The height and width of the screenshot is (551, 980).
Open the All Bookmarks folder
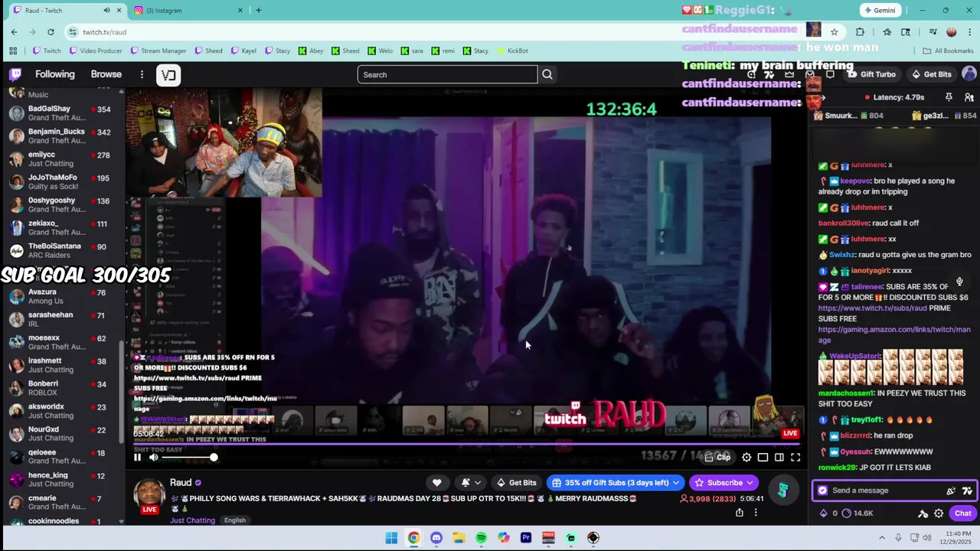coord(948,51)
